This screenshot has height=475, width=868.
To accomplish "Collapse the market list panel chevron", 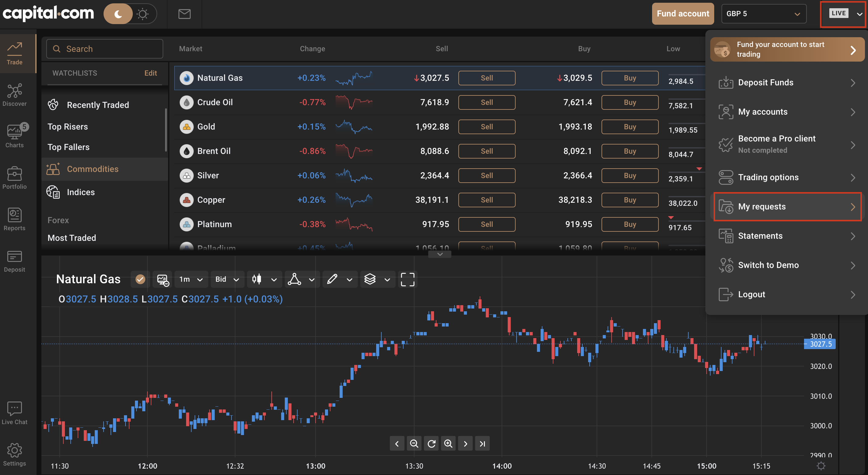I will (439, 254).
